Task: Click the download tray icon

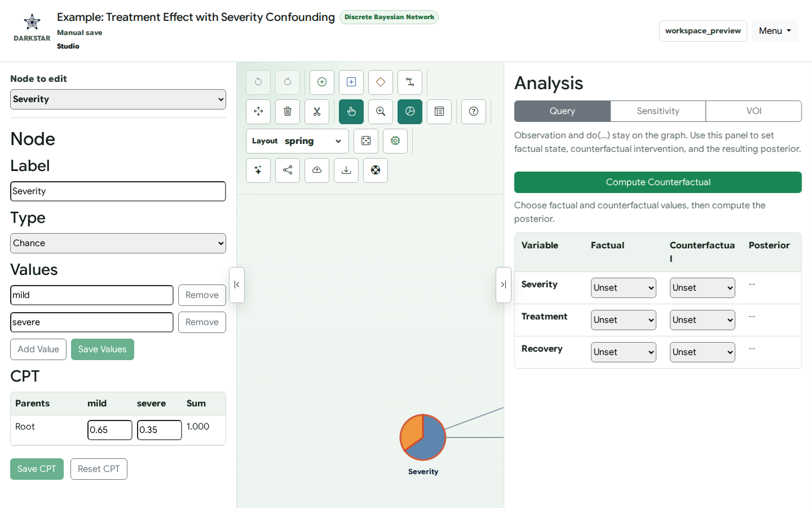Action: (346, 170)
